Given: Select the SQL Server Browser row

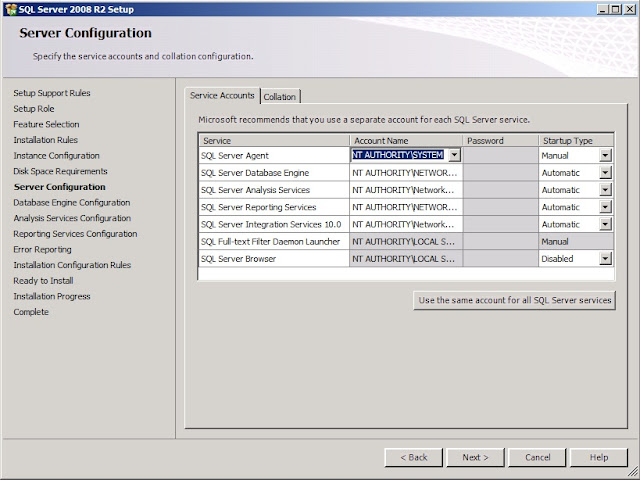Looking at the screenshot, I should (x=406, y=258).
